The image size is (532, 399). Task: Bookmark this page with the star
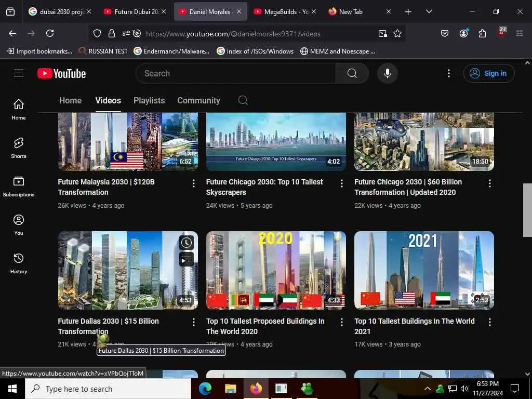point(397,33)
